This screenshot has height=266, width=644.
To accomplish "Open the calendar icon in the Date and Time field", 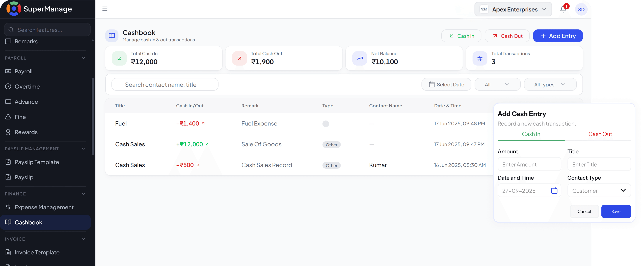I will [554, 191].
